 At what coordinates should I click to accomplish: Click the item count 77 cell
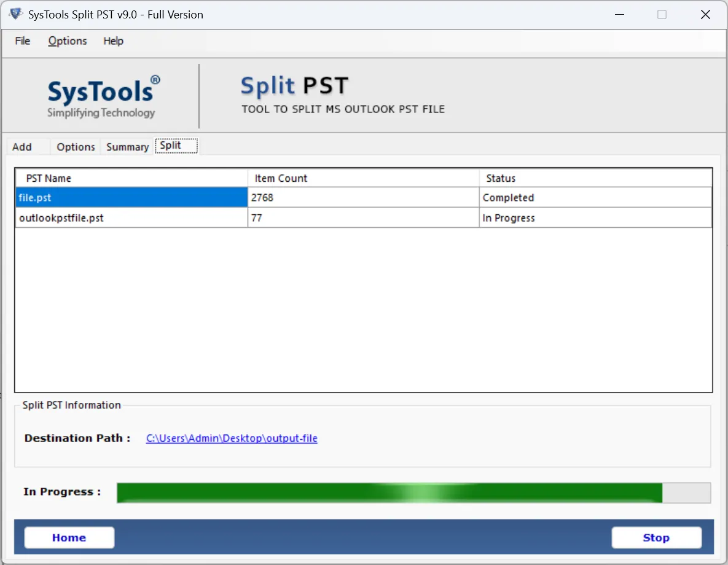point(364,218)
